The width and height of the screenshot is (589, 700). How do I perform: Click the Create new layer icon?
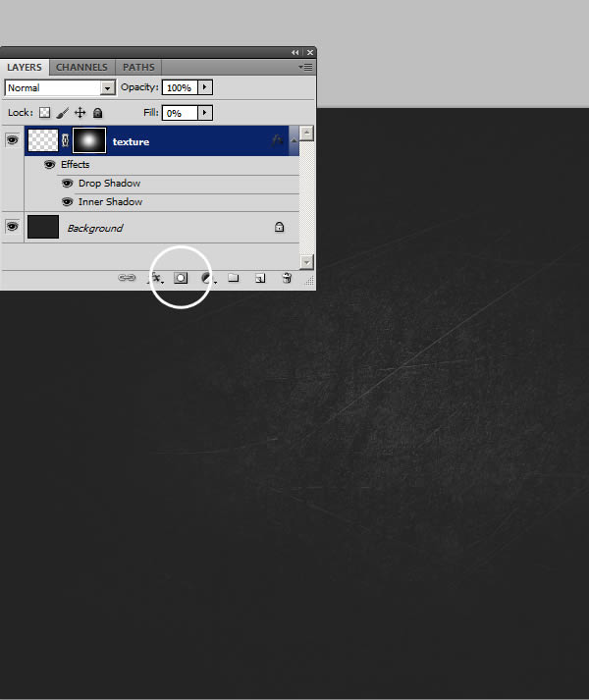pos(260,278)
